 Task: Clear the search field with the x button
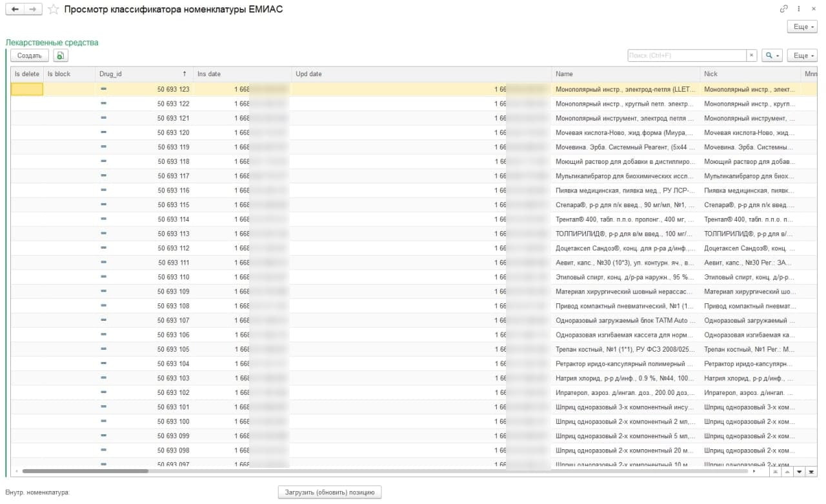752,55
